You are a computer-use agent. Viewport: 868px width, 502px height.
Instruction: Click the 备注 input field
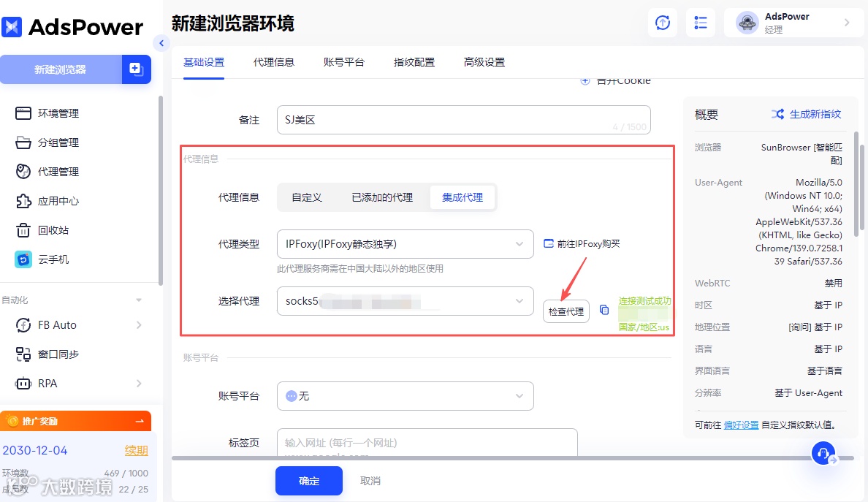click(464, 120)
